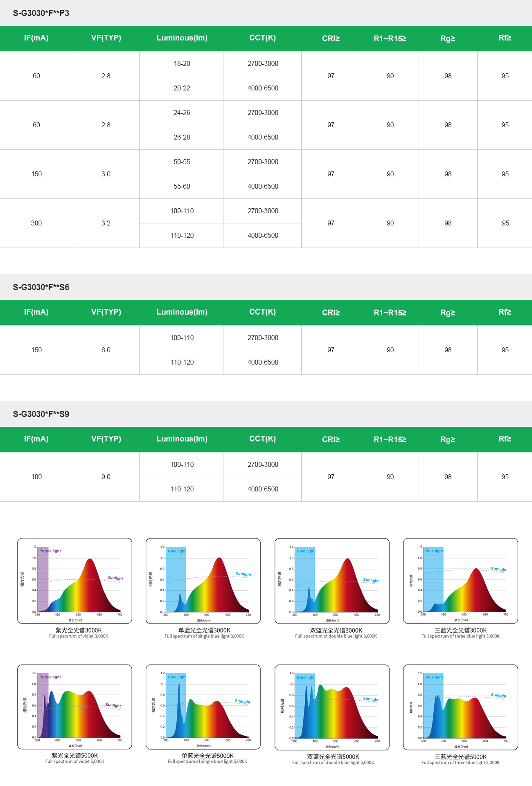Select the CCT(K) header in S6 table

coord(262,312)
